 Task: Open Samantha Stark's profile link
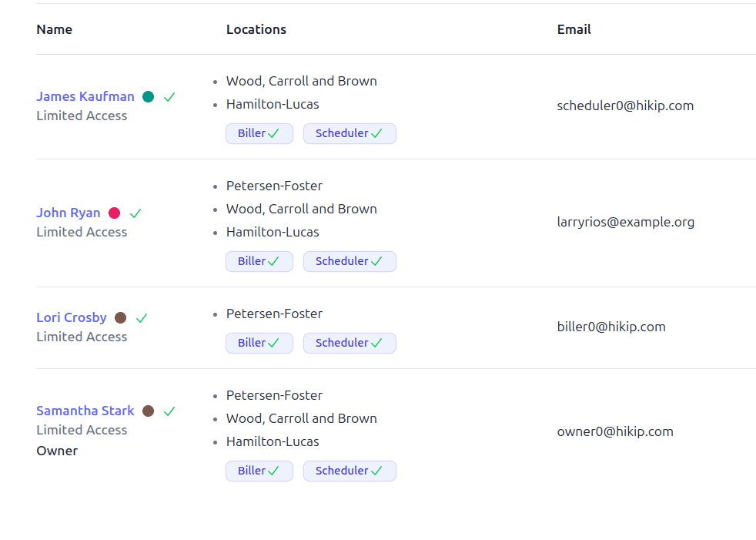coord(85,411)
